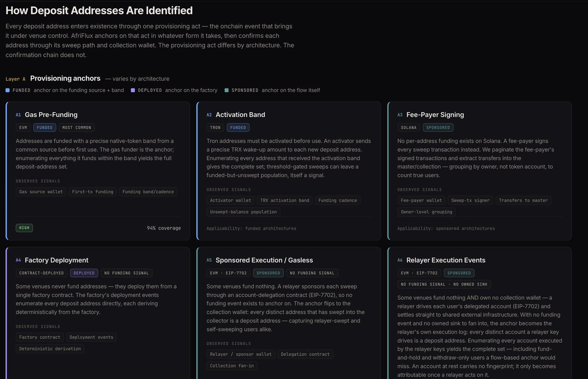Click the FUNDED badge in Gas Pre-Funding
Screen dimensions: 588x379
[x=45, y=127]
